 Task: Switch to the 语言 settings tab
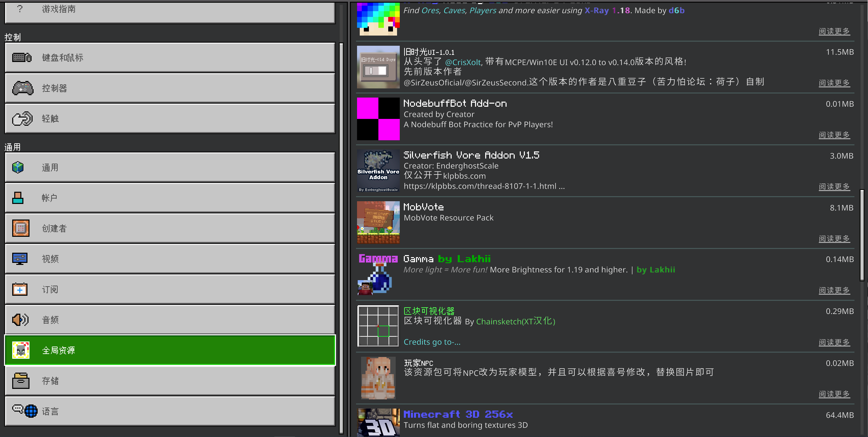[170, 411]
